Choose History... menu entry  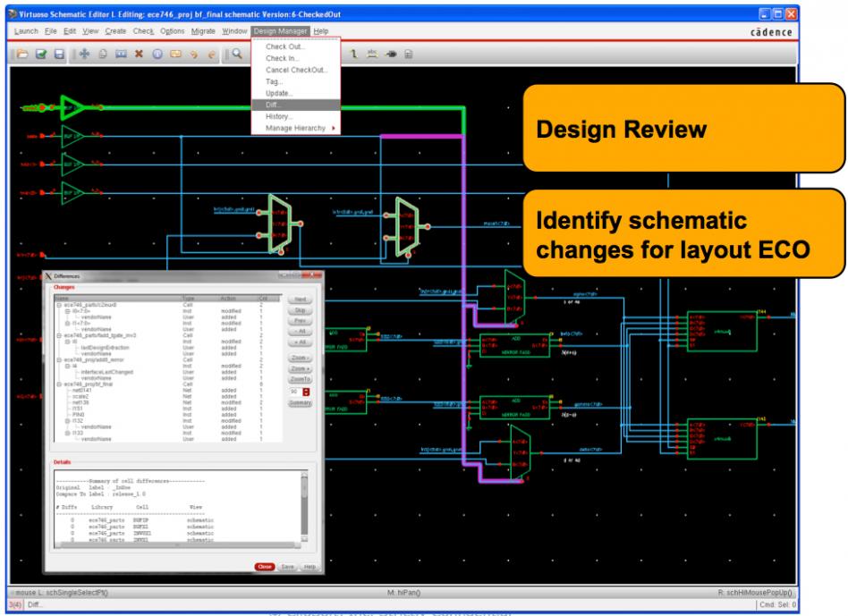(x=296, y=117)
